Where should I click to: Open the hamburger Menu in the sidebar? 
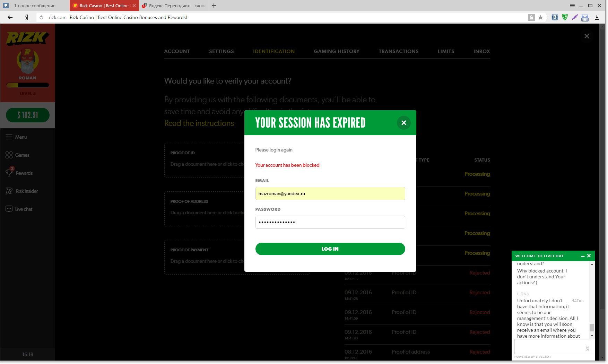click(x=16, y=137)
